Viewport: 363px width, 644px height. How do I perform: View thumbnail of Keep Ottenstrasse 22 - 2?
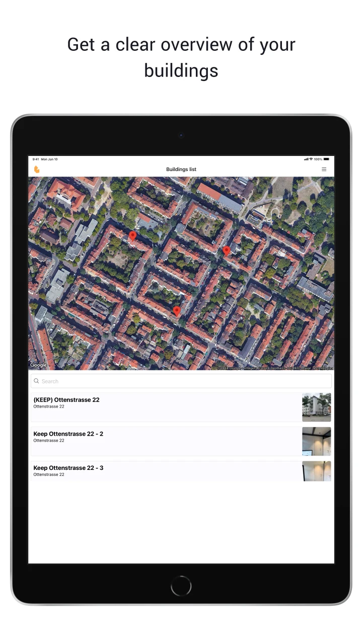(317, 441)
